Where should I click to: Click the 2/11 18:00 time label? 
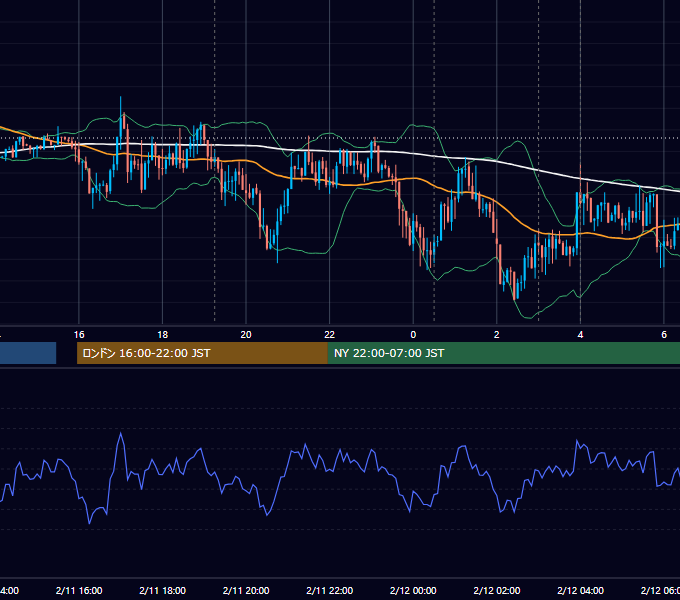click(163, 590)
